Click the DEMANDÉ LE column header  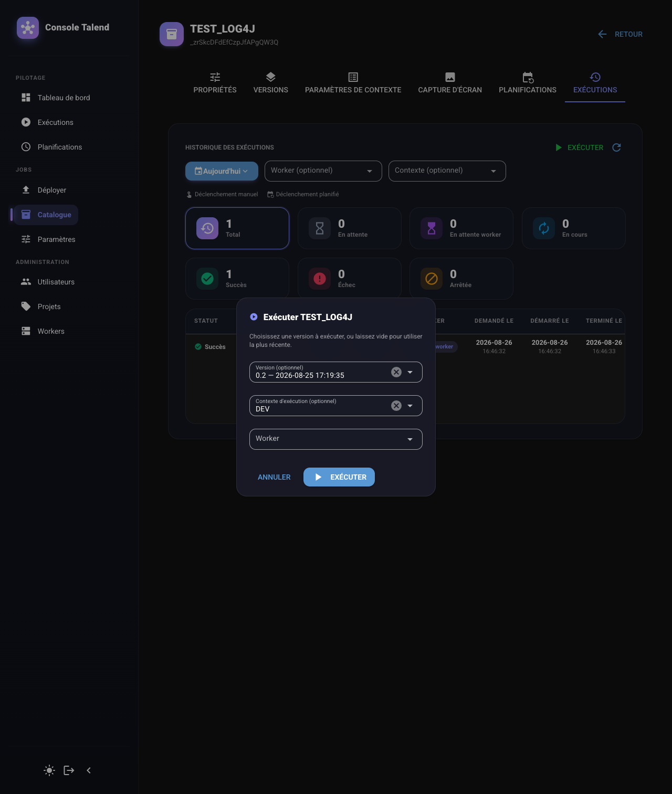pos(494,321)
